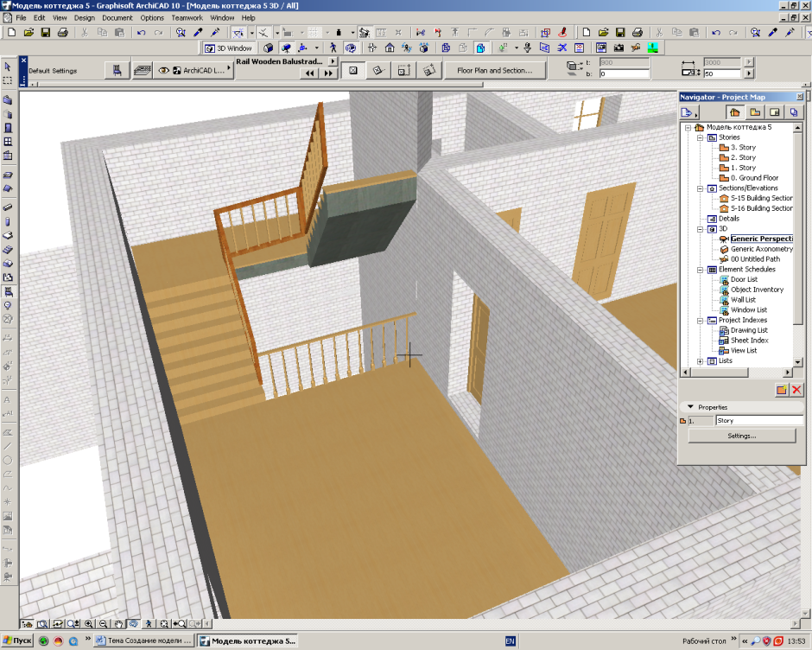Click the New document icon in the main toolbar

pos(11,33)
